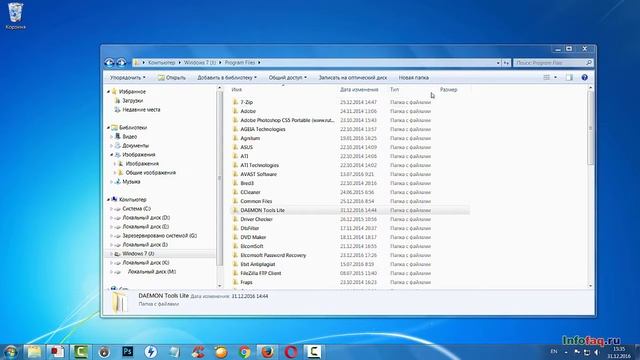640x360 pixels.
Task: Expand the Документы library node
Action: [111, 146]
